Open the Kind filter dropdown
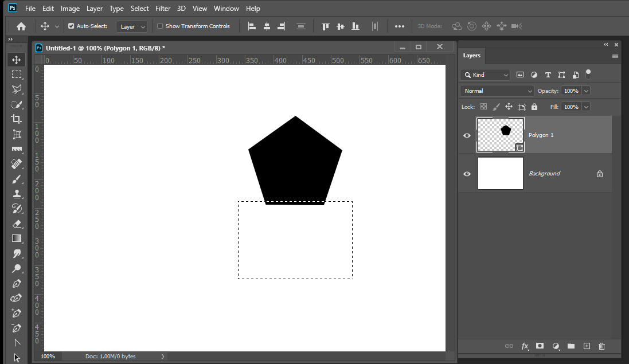The image size is (629, 364). [485, 75]
